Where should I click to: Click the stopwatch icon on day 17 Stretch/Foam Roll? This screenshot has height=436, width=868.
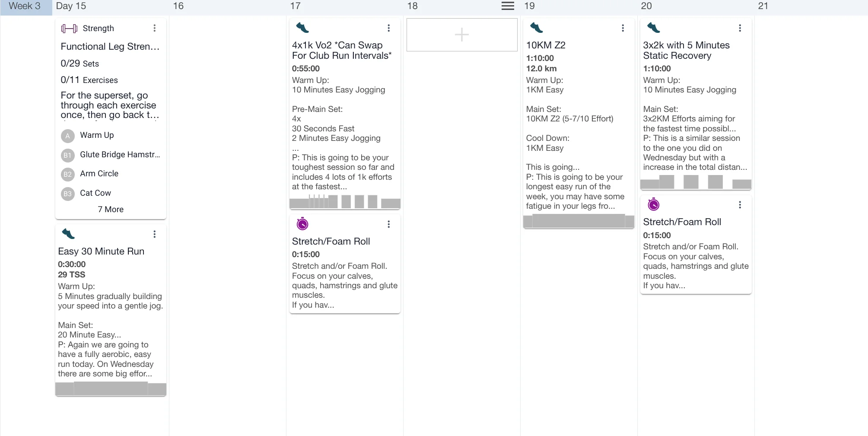[302, 224]
